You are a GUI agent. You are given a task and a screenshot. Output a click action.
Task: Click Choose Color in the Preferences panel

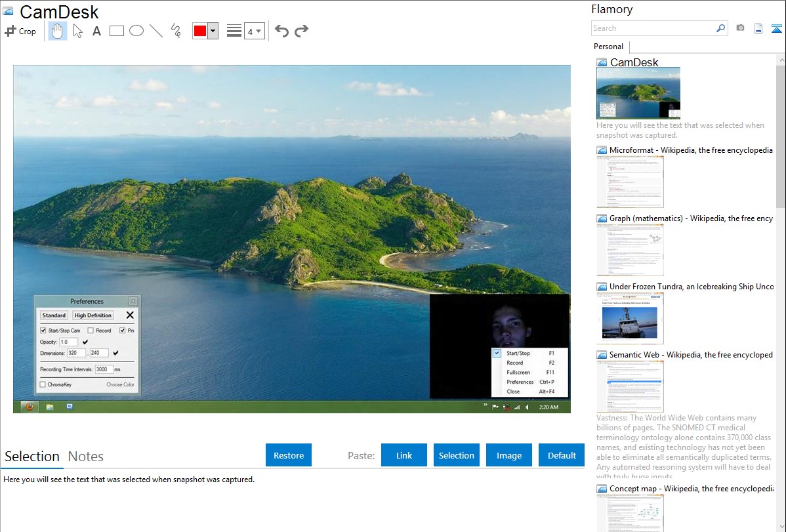pyautogui.click(x=120, y=384)
